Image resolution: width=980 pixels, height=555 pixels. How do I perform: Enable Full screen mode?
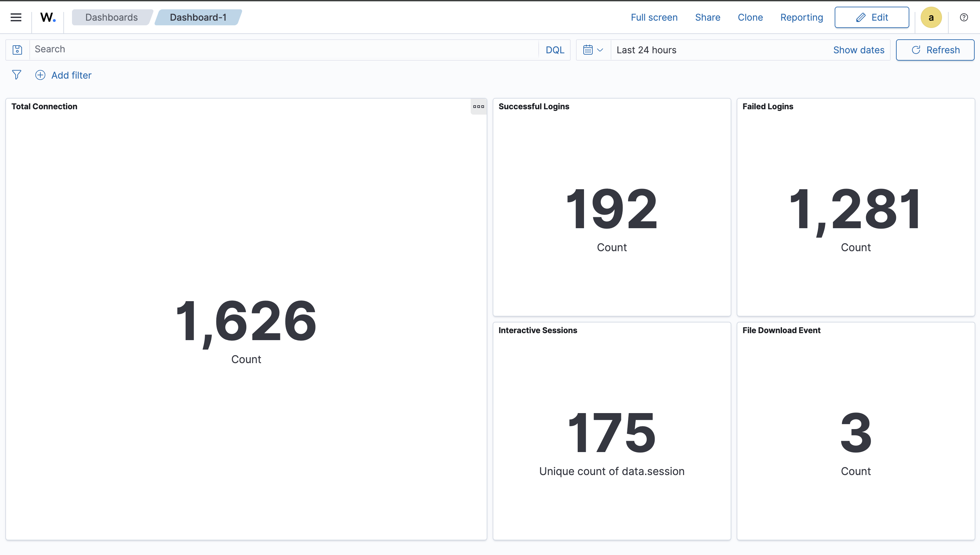(654, 17)
